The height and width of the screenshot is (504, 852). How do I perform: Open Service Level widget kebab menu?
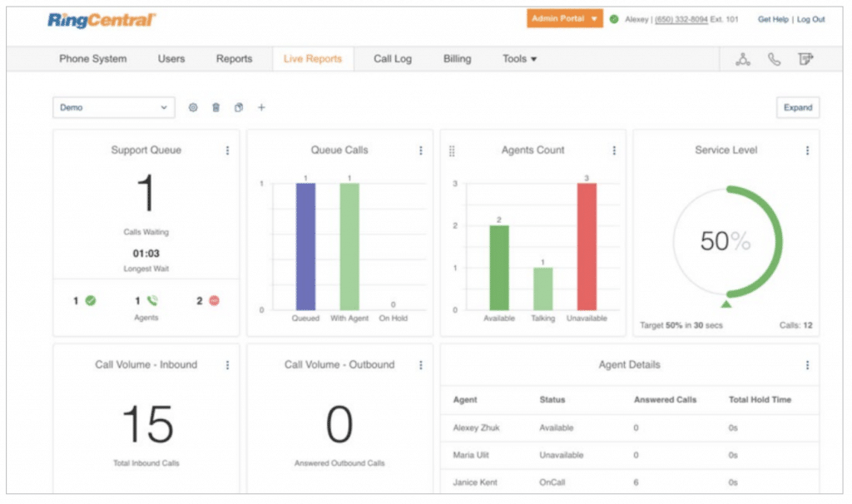[807, 151]
